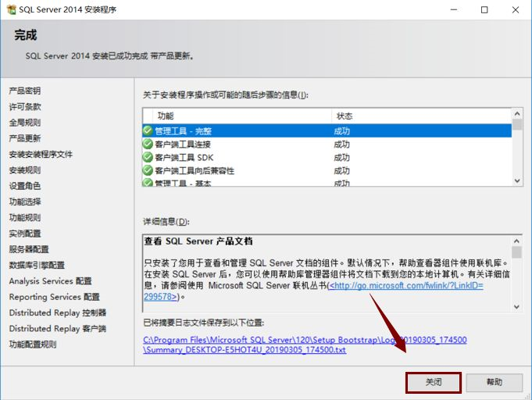Click the Distributed Replay 控制器 step

coord(58,312)
